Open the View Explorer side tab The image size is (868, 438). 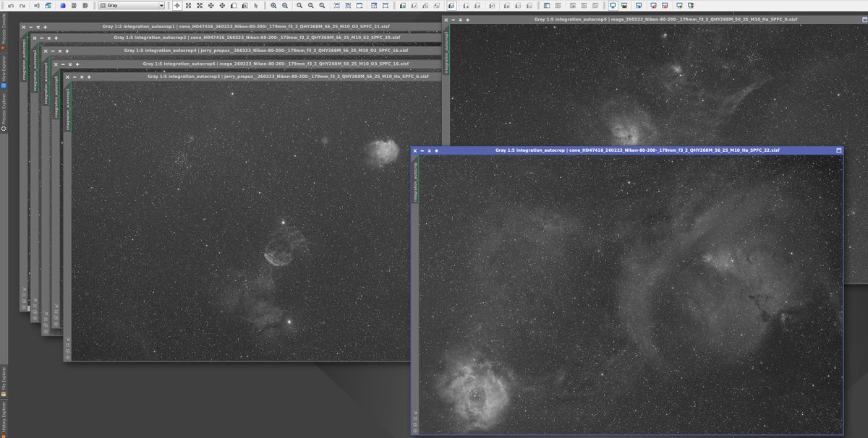3,72
